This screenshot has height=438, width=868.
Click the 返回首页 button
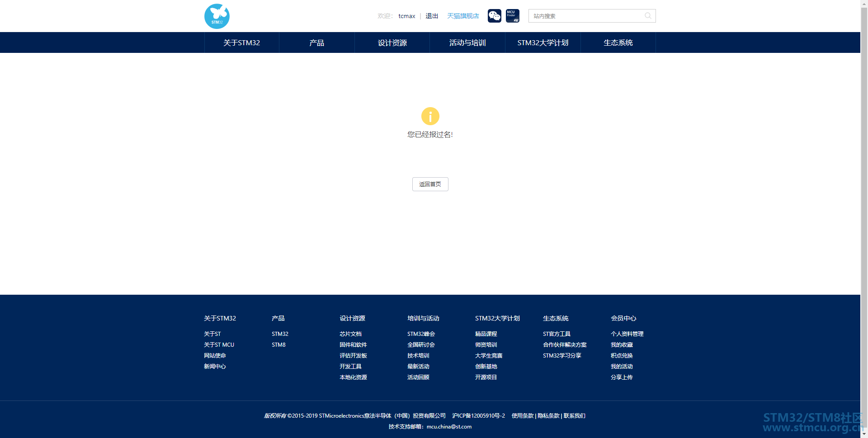coord(430,184)
